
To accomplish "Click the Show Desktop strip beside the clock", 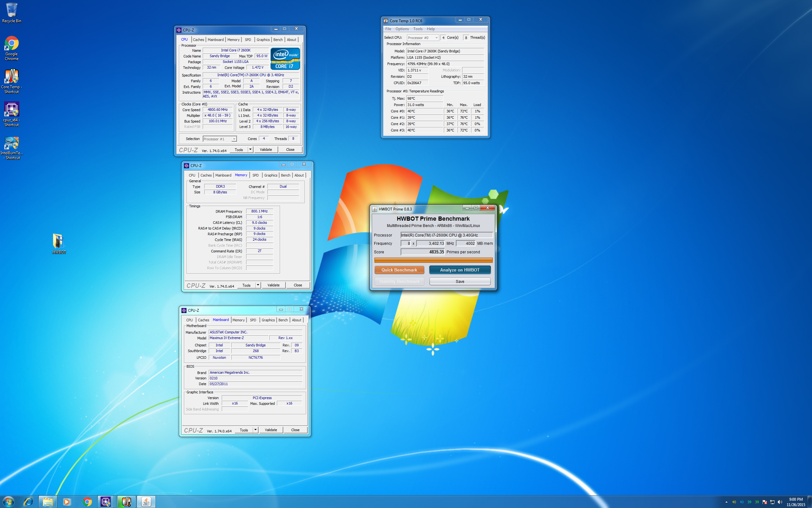I will click(x=810, y=502).
